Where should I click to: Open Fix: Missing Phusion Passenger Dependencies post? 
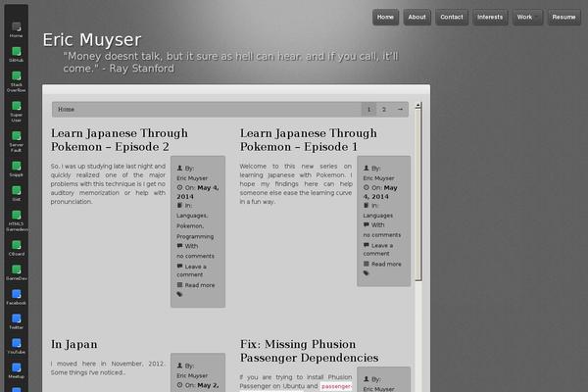coord(310,351)
